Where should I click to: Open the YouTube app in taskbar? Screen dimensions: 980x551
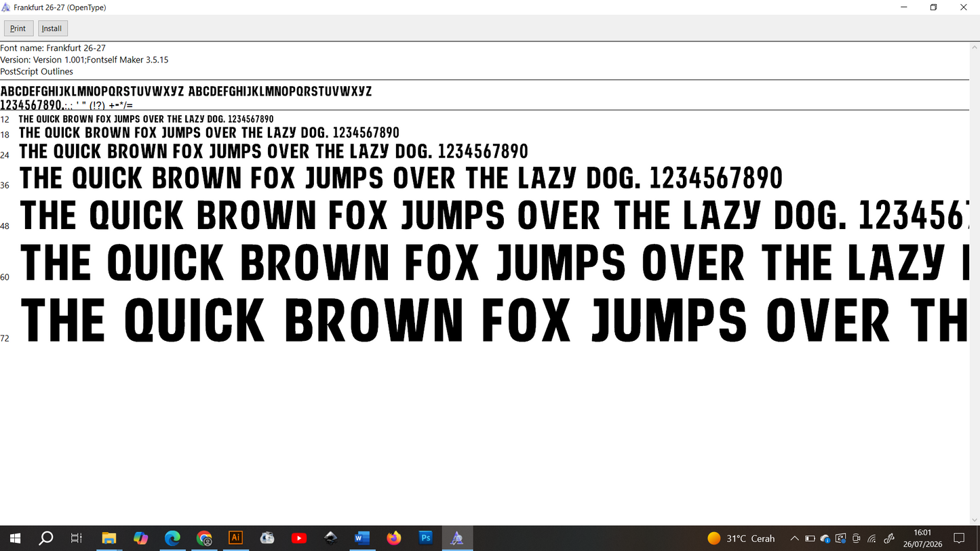[299, 538]
